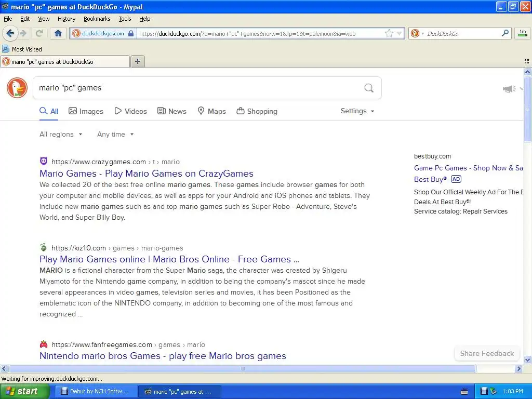532x399 pixels.
Task: Open the home page via the house icon
Action: pos(58,33)
